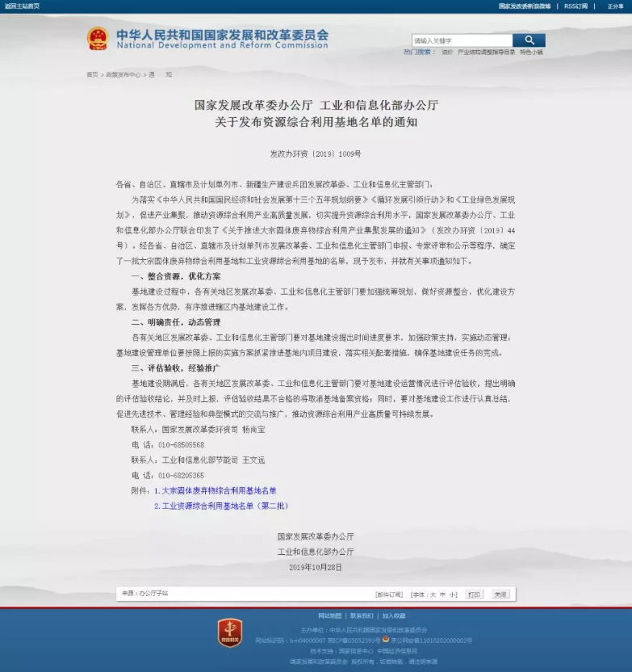The height and width of the screenshot is (672, 632).
Task: Open attachment 1 大宗固体废弃物综合利用基地名单
Action: [x=216, y=491]
